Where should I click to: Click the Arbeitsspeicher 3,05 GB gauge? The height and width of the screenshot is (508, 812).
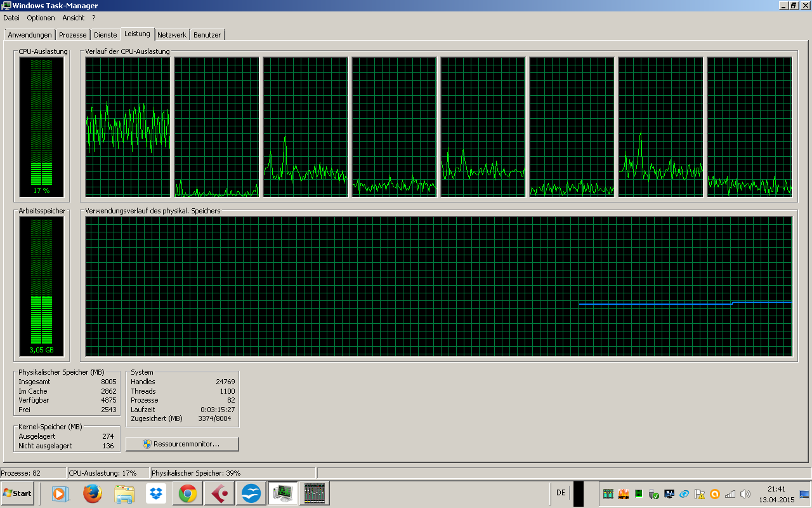click(41, 286)
